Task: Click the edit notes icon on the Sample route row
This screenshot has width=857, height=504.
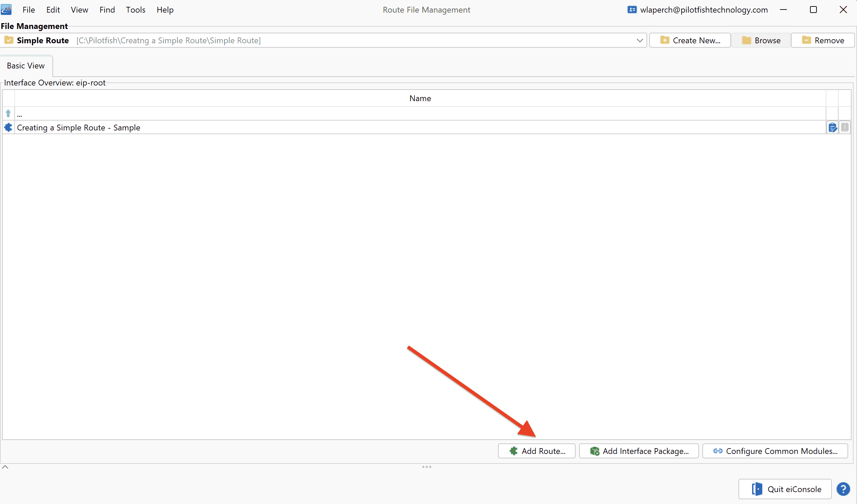Action: [832, 128]
